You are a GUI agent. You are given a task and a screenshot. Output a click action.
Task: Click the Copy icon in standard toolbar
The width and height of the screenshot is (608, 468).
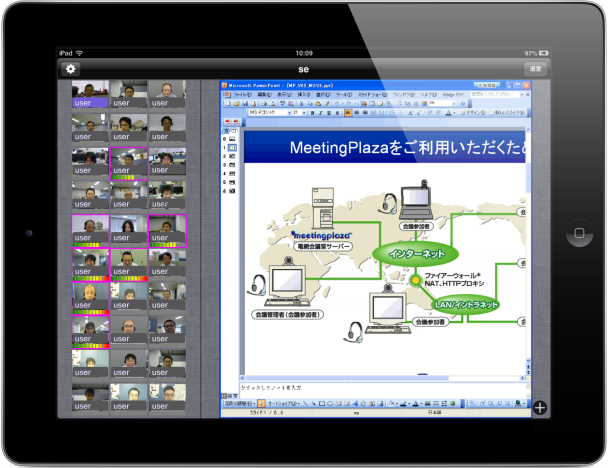(310, 104)
